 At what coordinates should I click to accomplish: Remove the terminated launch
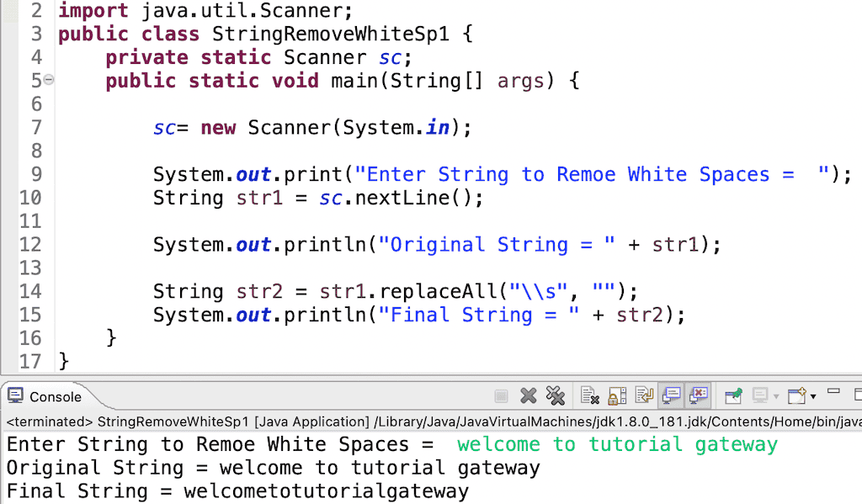[527, 395]
